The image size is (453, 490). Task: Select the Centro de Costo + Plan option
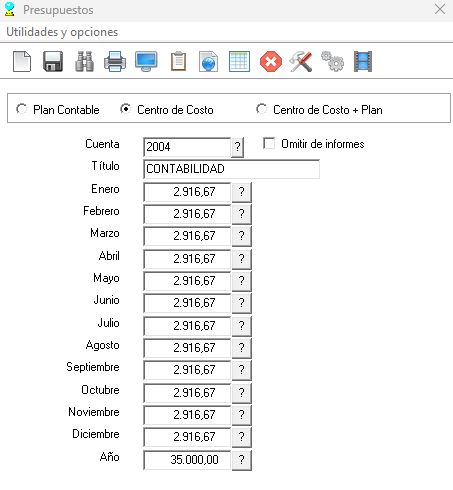tap(261, 109)
